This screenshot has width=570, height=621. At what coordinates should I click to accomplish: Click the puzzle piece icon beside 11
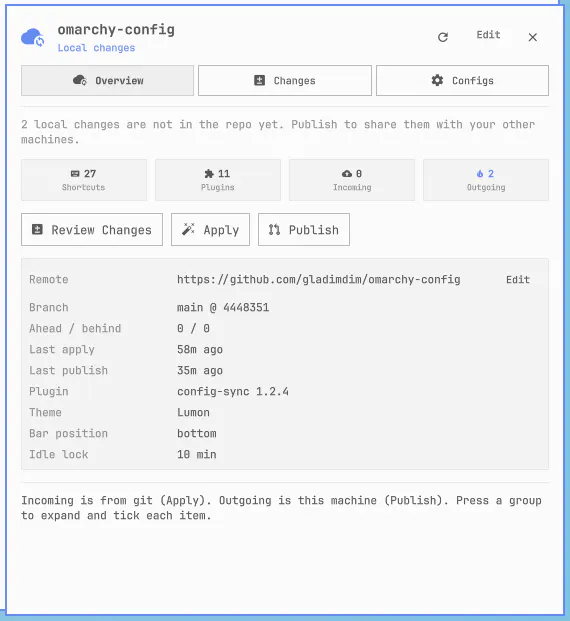209,174
